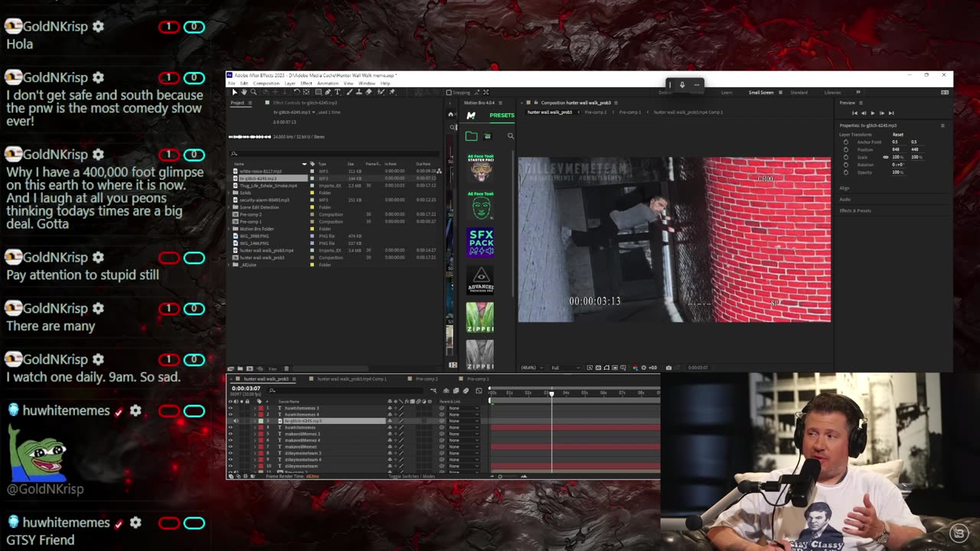This screenshot has width=980, height=551.
Task: Jump to last frame in Preview panel
Action: [x=891, y=113]
